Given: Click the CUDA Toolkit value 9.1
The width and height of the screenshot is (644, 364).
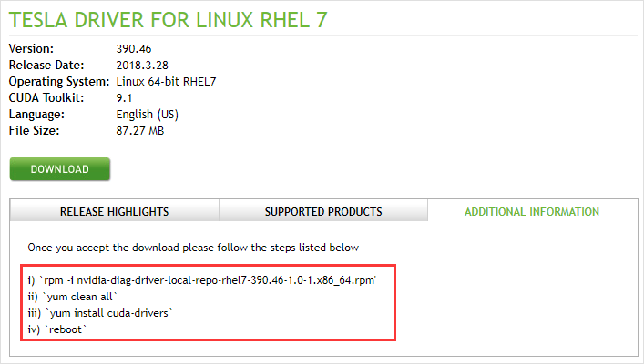Looking at the screenshot, I should pos(124,98).
